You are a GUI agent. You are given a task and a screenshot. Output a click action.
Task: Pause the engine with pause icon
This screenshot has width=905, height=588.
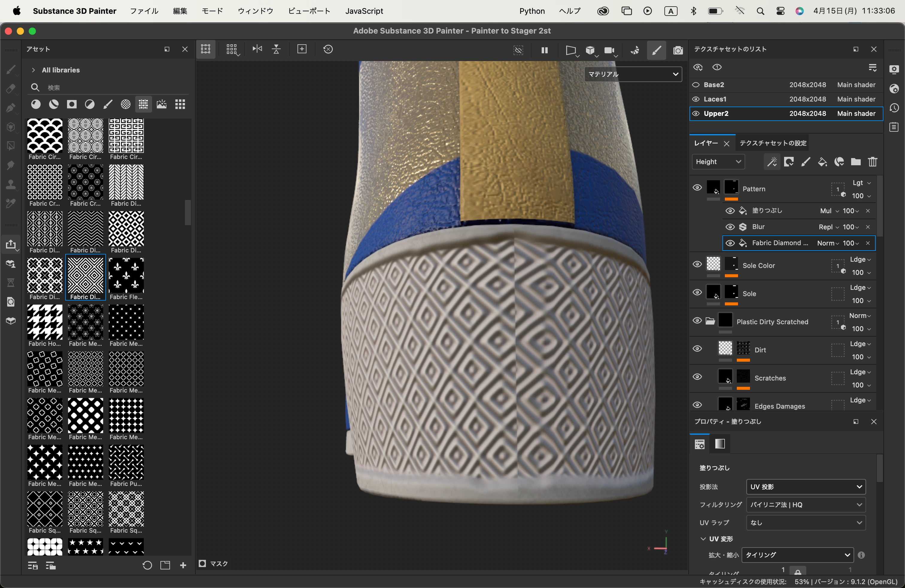click(544, 50)
